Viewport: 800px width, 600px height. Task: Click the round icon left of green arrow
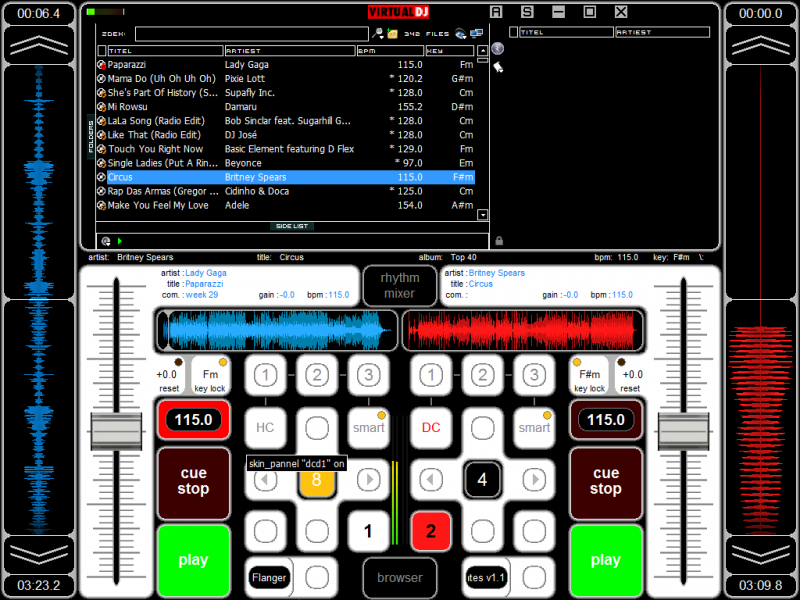[x=106, y=241]
